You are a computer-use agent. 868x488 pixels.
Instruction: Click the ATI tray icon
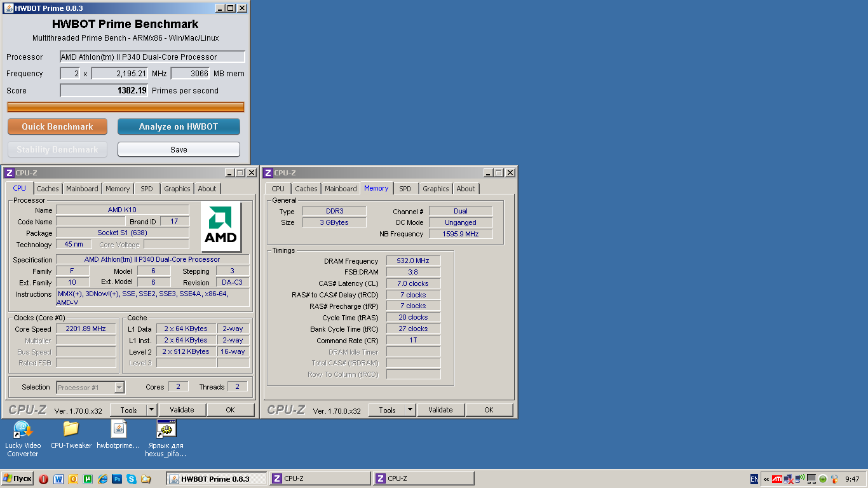coord(777,479)
